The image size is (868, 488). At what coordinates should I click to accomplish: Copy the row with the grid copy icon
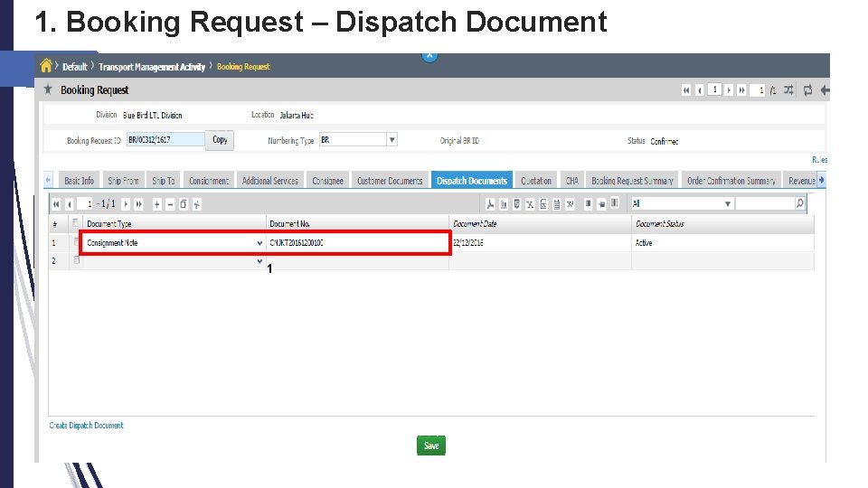pyautogui.click(x=184, y=204)
